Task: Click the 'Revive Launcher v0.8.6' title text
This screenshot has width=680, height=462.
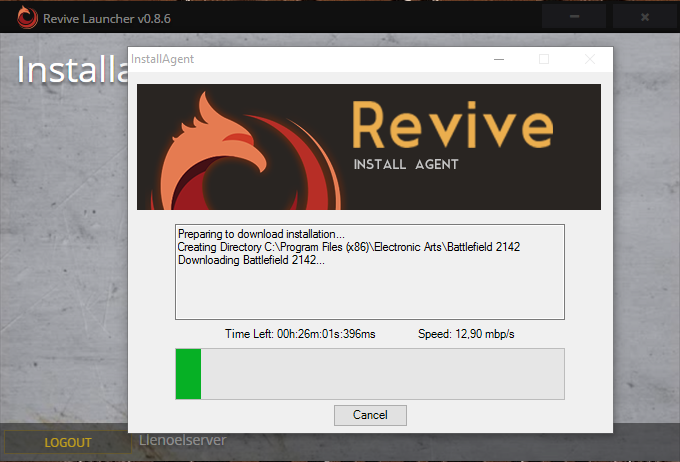Action: click(107, 19)
